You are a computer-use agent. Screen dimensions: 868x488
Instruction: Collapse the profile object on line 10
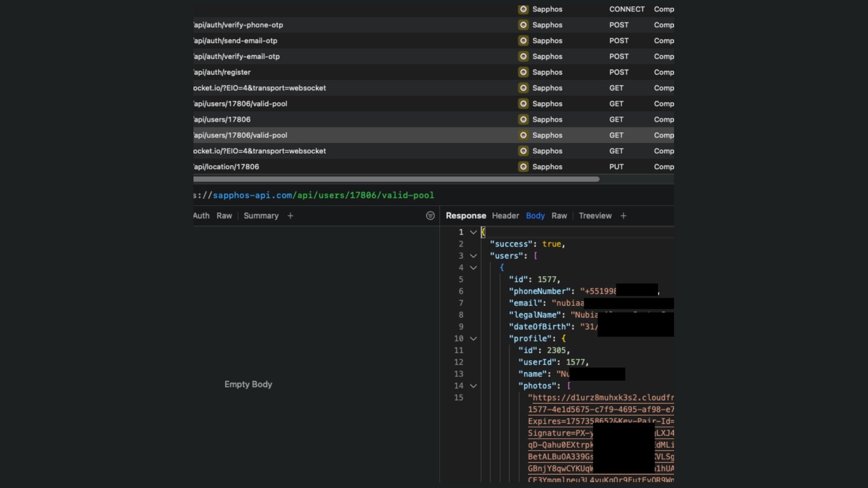pyautogui.click(x=473, y=338)
